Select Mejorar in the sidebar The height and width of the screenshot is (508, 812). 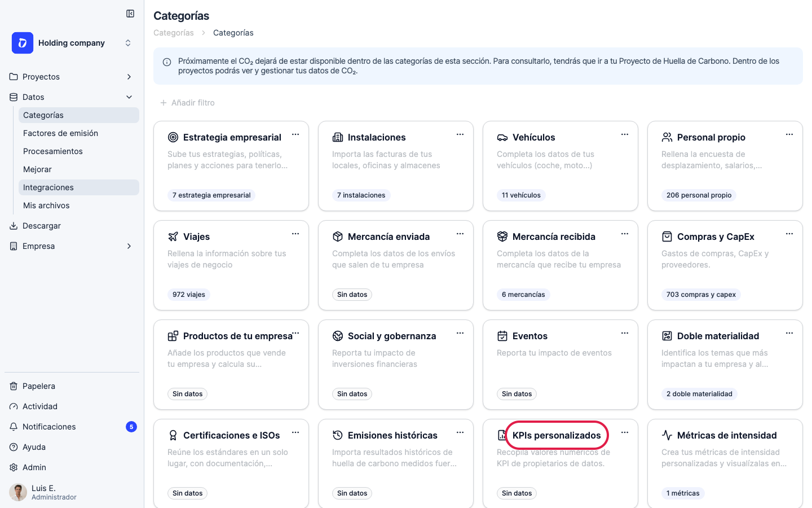point(79,169)
